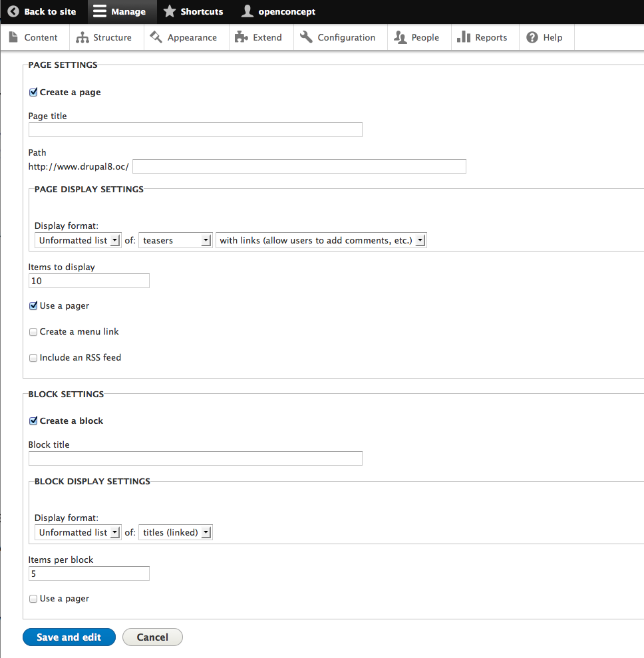644x658 pixels.
Task: Open the Help menu item
Action: point(545,37)
